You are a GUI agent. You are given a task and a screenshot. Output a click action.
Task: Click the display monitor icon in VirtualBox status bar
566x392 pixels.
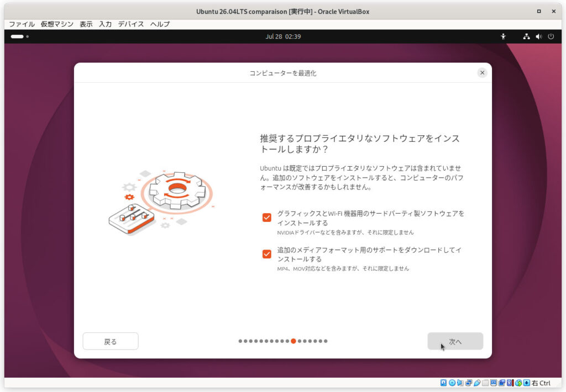[494, 383]
